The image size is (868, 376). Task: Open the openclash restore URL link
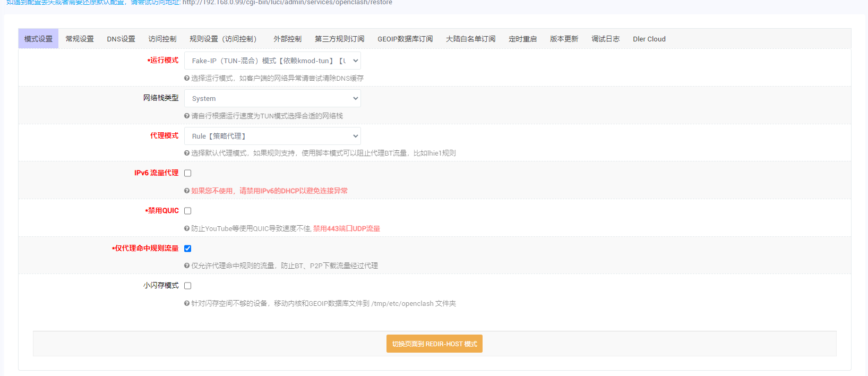click(x=287, y=3)
